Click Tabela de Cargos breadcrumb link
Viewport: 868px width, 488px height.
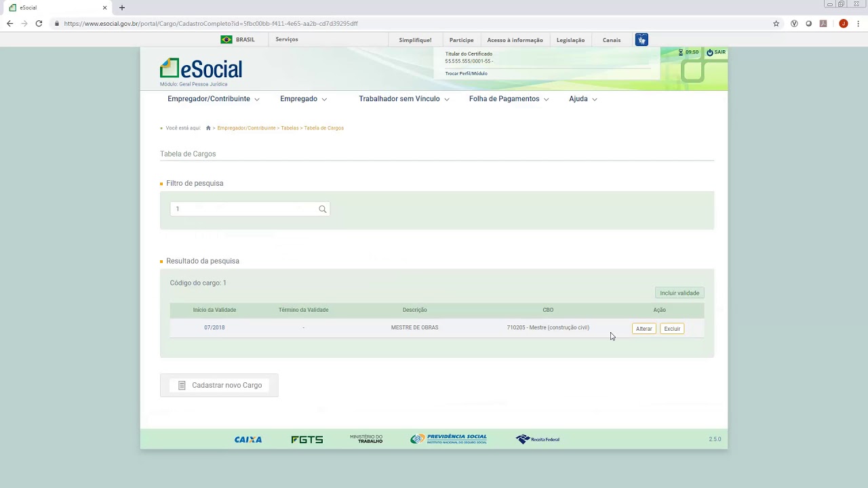pyautogui.click(x=323, y=128)
